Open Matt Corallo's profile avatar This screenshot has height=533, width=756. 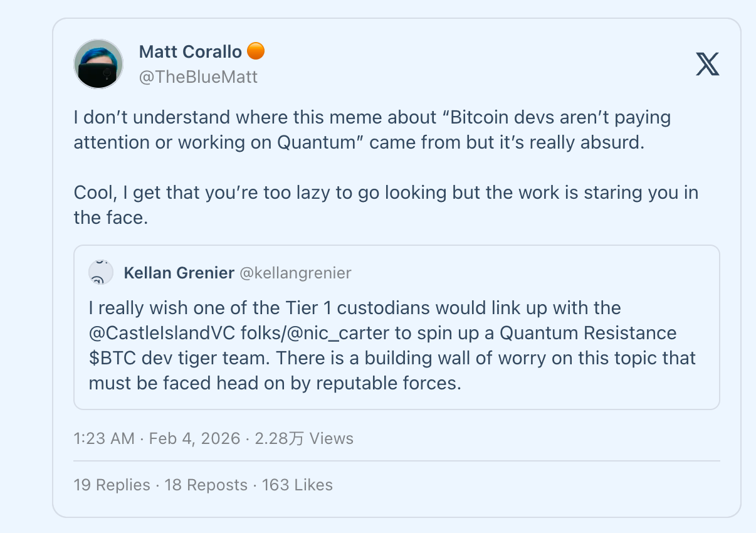coord(98,64)
